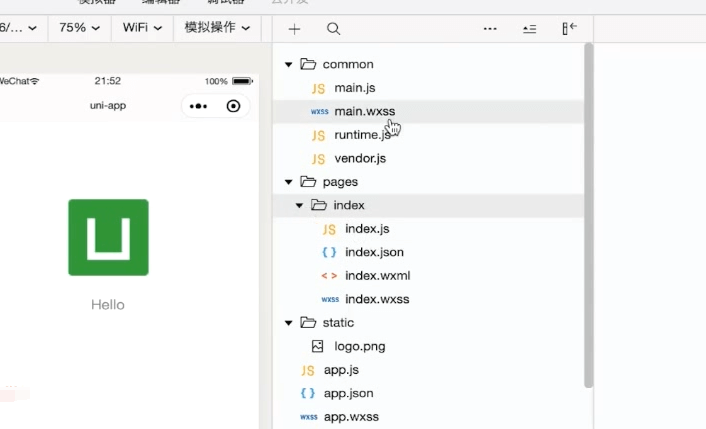Screen dimensions: 706x429
Task: Open index.wxml file
Action: click(x=378, y=275)
